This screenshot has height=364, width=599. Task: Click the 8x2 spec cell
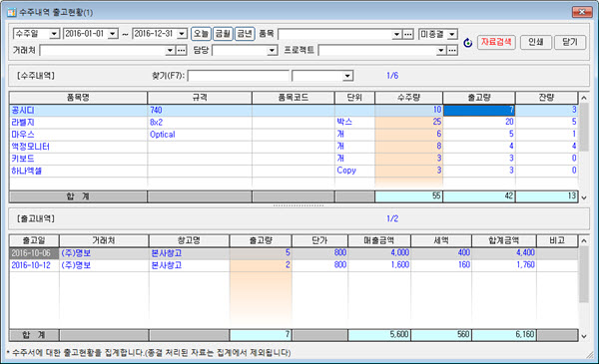200,122
